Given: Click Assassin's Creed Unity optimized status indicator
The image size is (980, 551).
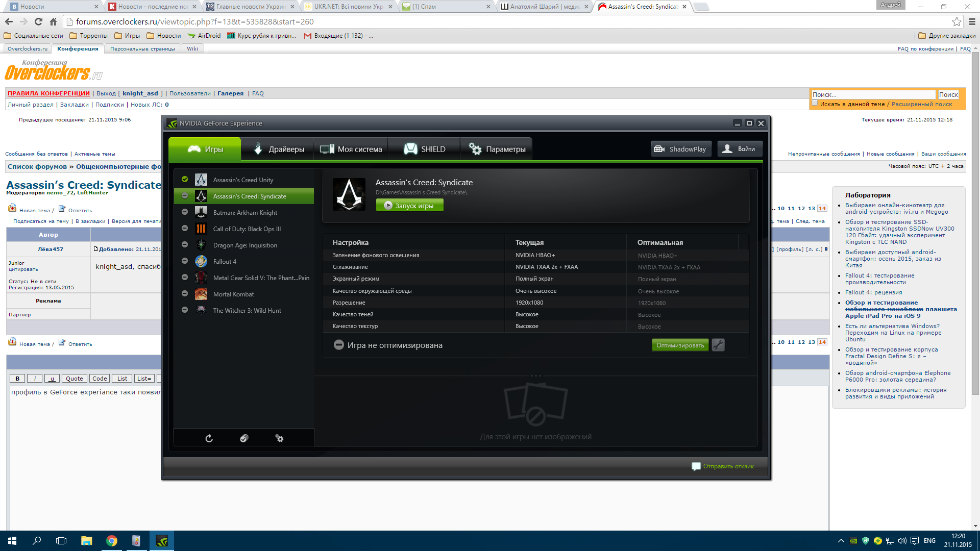Looking at the screenshot, I should click(185, 180).
